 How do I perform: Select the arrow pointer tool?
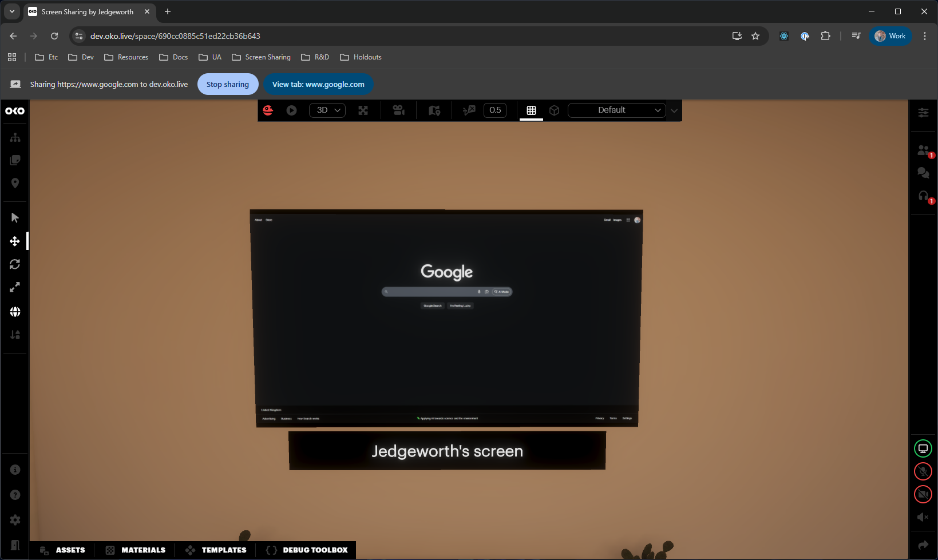coord(15,218)
